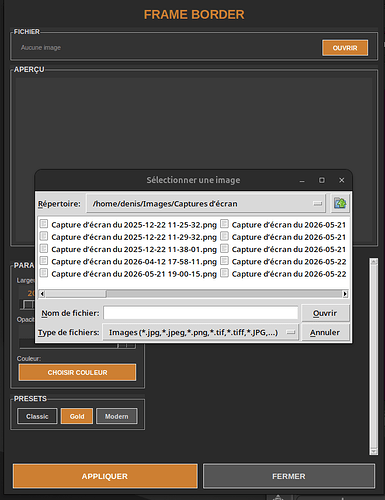Click APPLIQUER to apply the frame
The width and height of the screenshot is (385, 500).
pyautogui.click(x=105, y=476)
